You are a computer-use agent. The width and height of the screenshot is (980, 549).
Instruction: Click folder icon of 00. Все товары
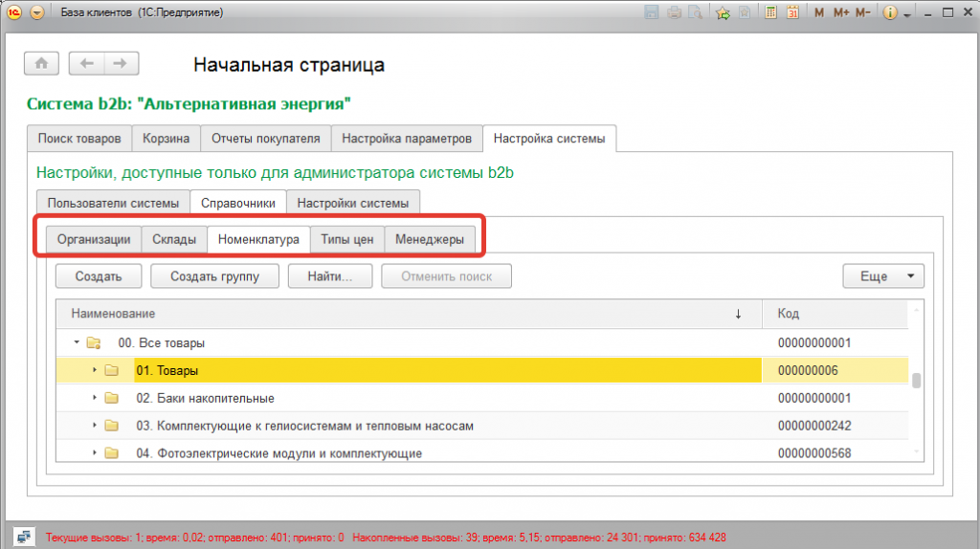tap(94, 343)
